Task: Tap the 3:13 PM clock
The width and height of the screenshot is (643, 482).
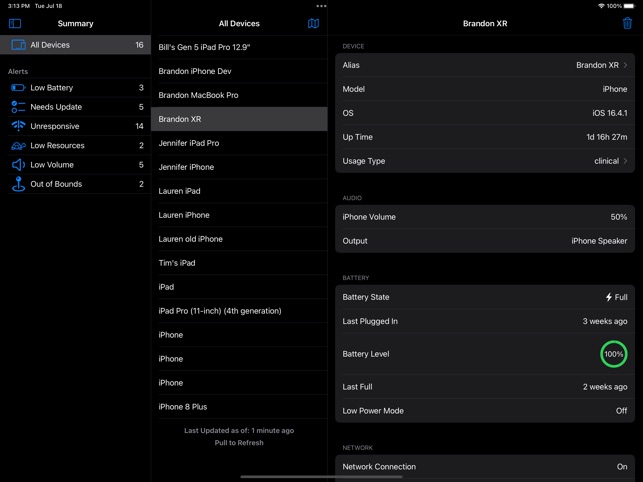Action: click(19, 6)
